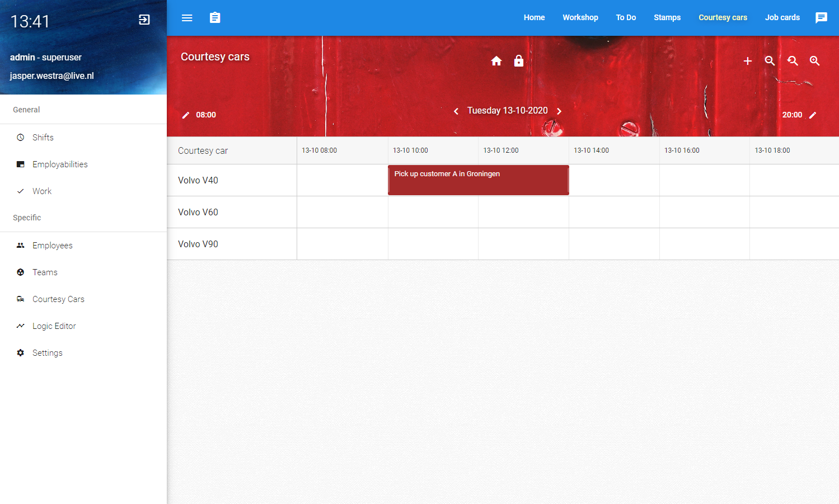Click the logout icon next to the clock
This screenshot has width=839, height=504.
click(x=144, y=20)
